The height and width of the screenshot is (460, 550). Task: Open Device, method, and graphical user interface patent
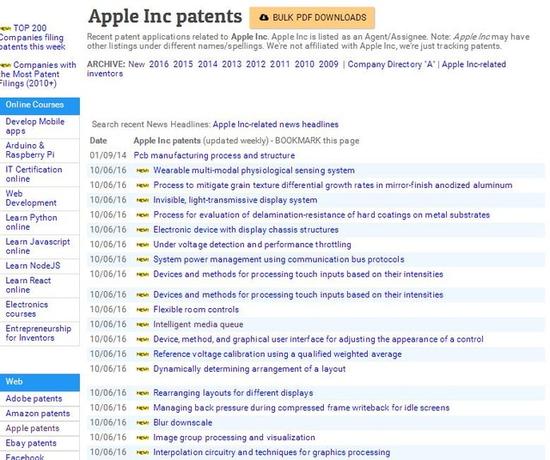(318, 339)
